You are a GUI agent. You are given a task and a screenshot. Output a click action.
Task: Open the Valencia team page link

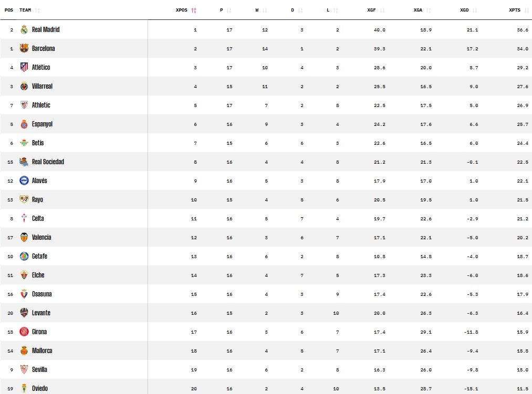tap(43, 237)
